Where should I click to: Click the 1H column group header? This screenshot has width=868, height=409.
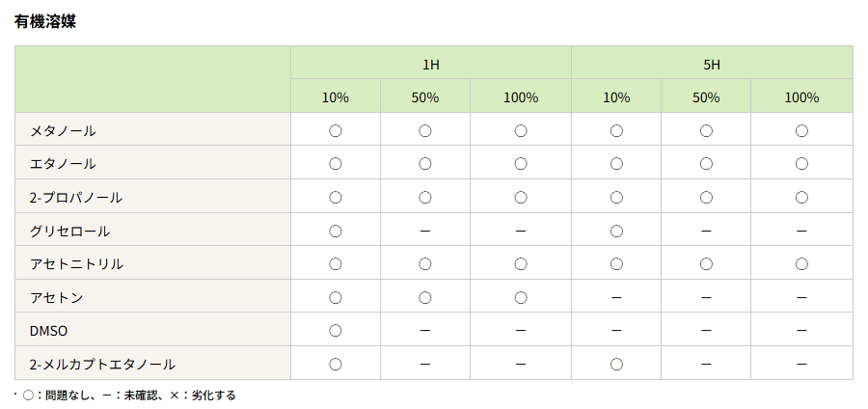(431, 64)
